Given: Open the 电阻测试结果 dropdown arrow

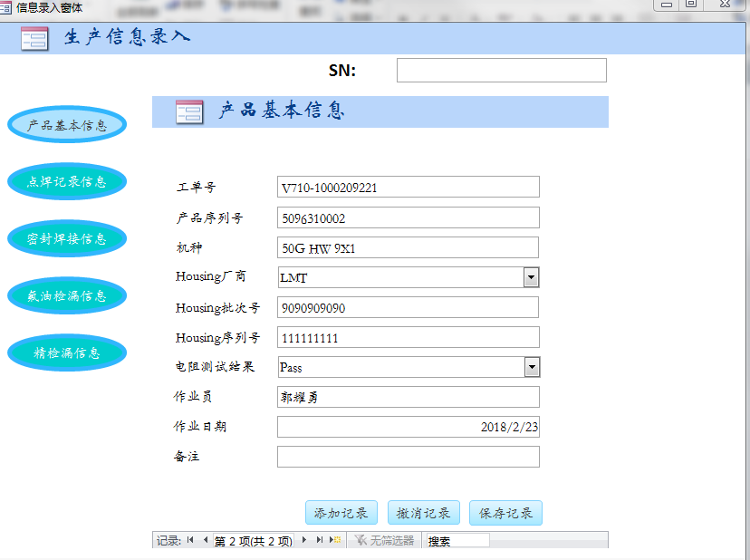Looking at the screenshot, I should tap(532, 367).
